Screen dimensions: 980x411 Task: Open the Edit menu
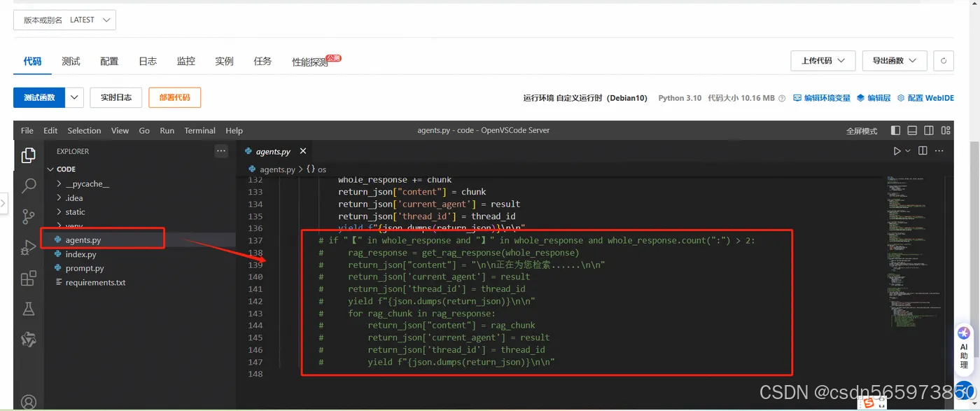pos(50,130)
